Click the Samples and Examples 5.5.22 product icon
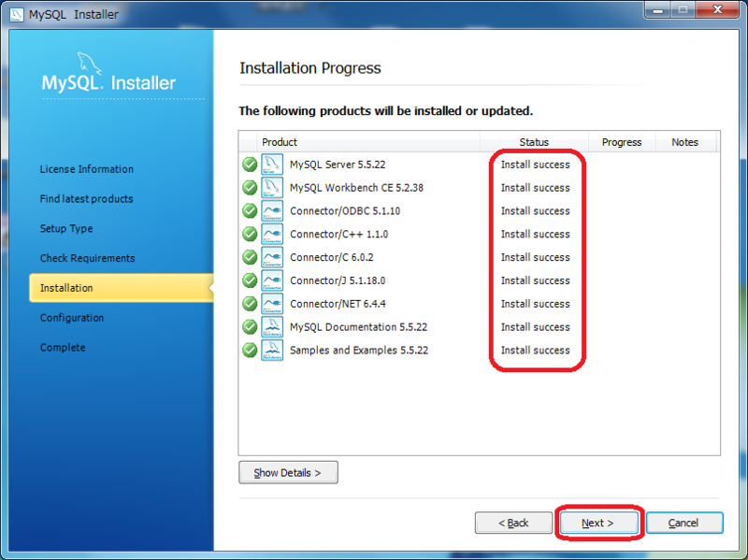Image resolution: width=748 pixels, height=560 pixels. (272, 351)
